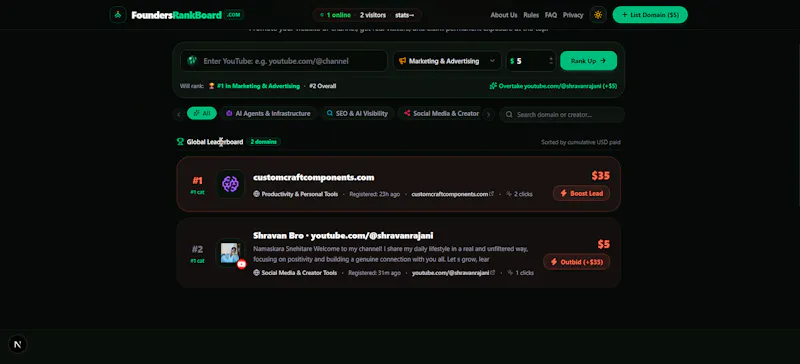The height and width of the screenshot is (364, 800).
Task: Focus the Enter YouTube channel input field
Action: pos(284,61)
